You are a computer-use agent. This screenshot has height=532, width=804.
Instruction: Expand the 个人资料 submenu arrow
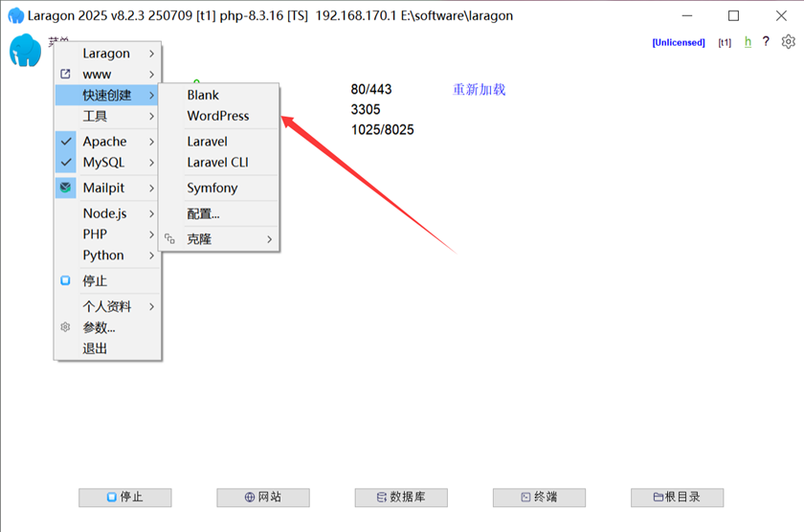[151, 306]
